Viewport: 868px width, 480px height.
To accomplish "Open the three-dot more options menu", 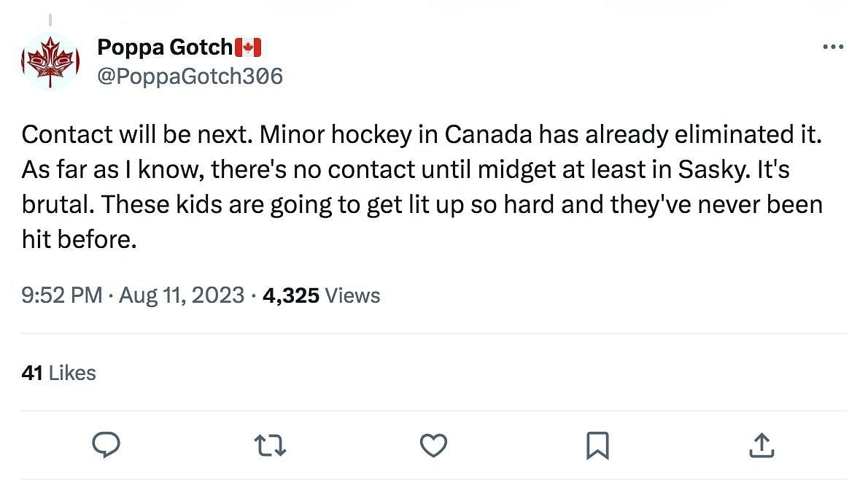I will click(832, 47).
